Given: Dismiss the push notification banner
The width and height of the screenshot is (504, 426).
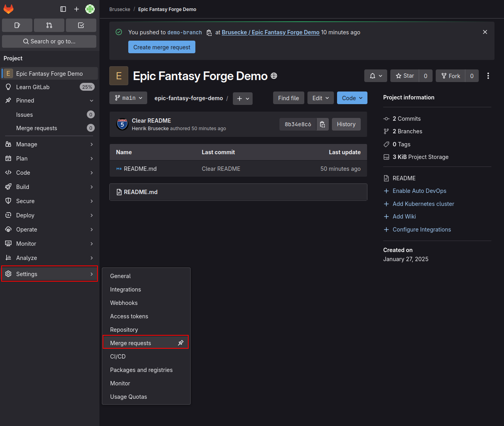Looking at the screenshot, I should click(x=485, y=32).
